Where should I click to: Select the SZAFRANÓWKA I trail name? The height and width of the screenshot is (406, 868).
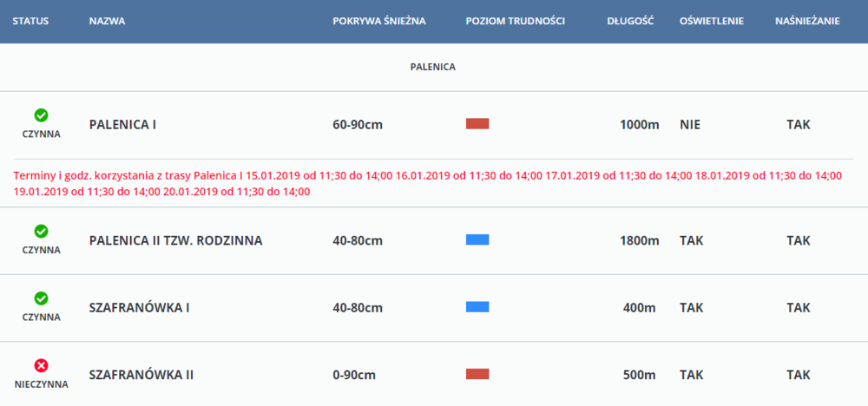(139, 308)
